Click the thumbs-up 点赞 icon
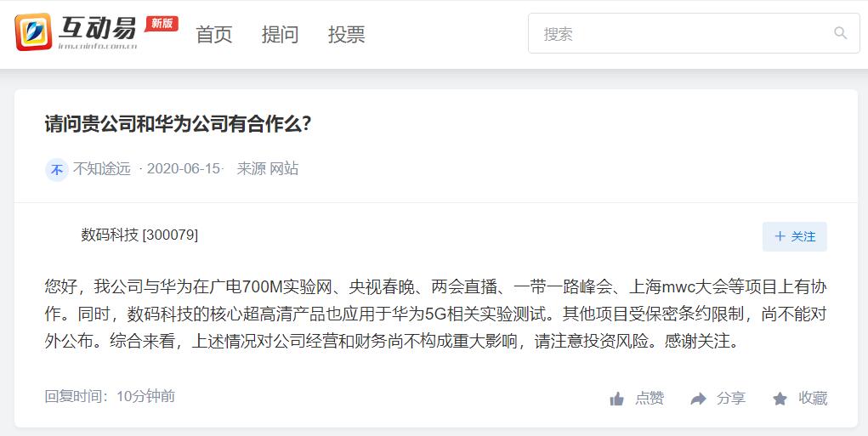Image resolution: width=868 pixels, height=436 pixels. pyautogui.click(x=616, y=399)
